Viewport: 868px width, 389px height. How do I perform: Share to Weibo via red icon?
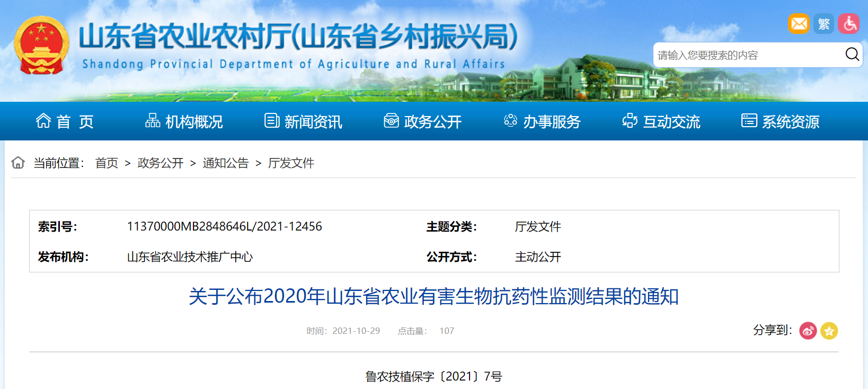pos(808,331)
